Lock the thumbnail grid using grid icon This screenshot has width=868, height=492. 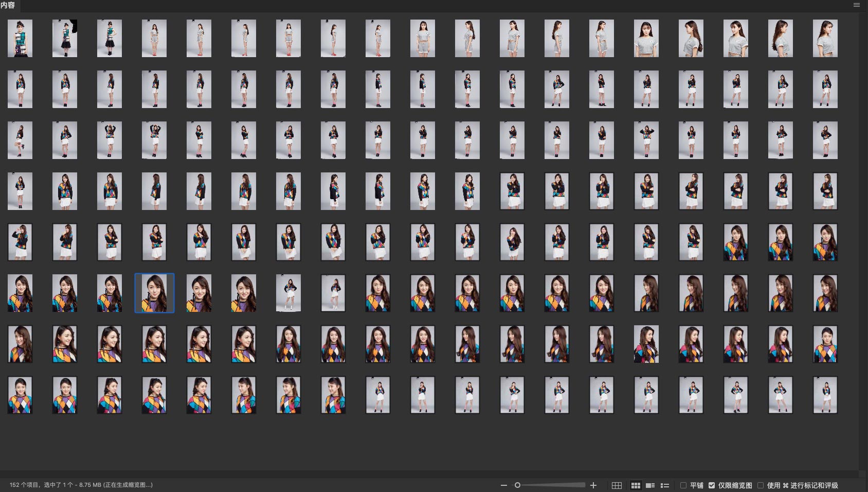(x=617, y=485)
